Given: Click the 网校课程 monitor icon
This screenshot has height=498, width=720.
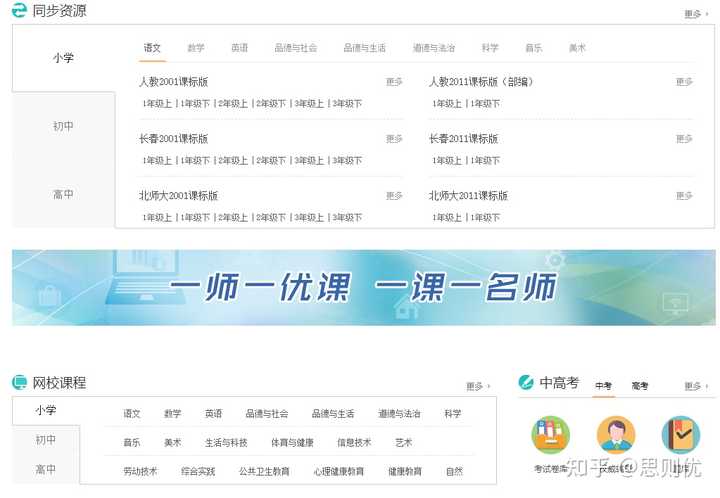Looking at the screenshot, I should coord(19,382).
